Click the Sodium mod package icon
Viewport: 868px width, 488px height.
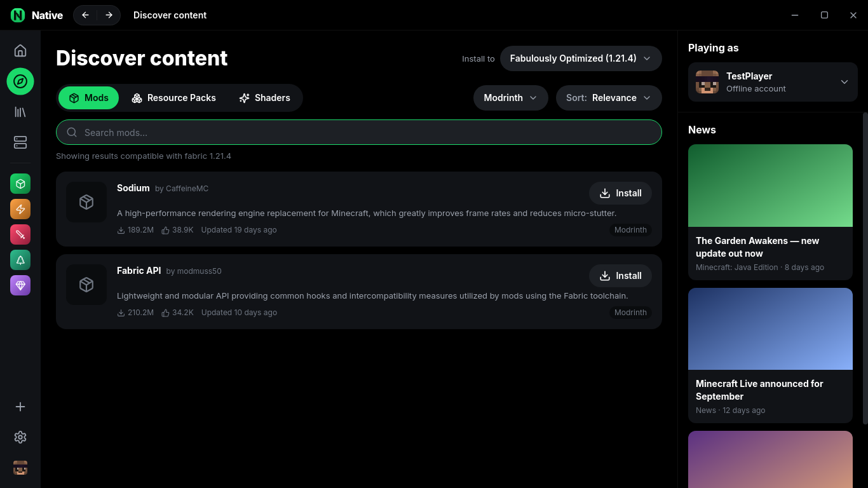point(86,202)
